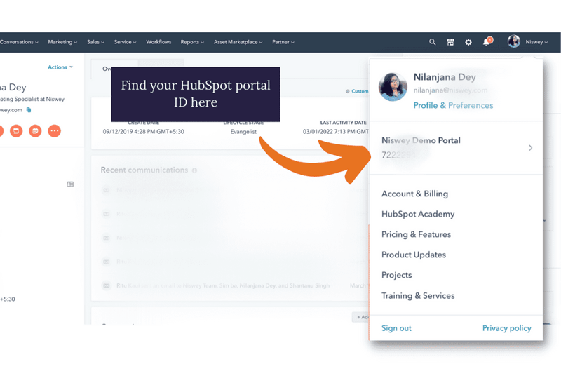Click the Nilanjana Dey name in the dropdown
The height and width of the screenshot is (392, 561).
point(445,77)
